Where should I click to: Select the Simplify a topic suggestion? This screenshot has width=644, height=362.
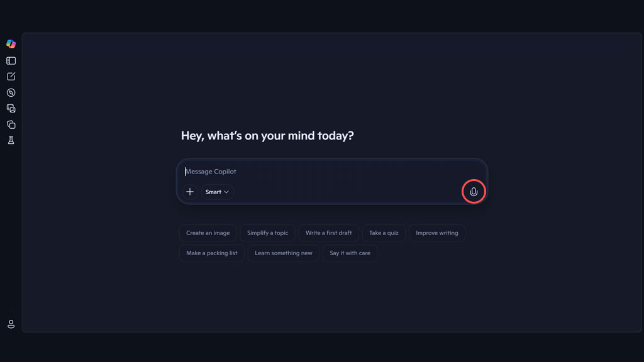(267, 233)
